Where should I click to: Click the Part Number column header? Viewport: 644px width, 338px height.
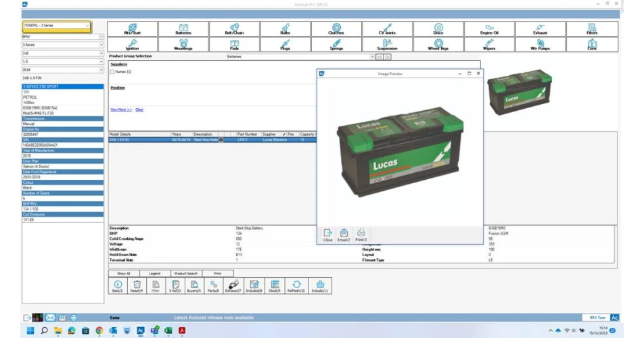248,134
